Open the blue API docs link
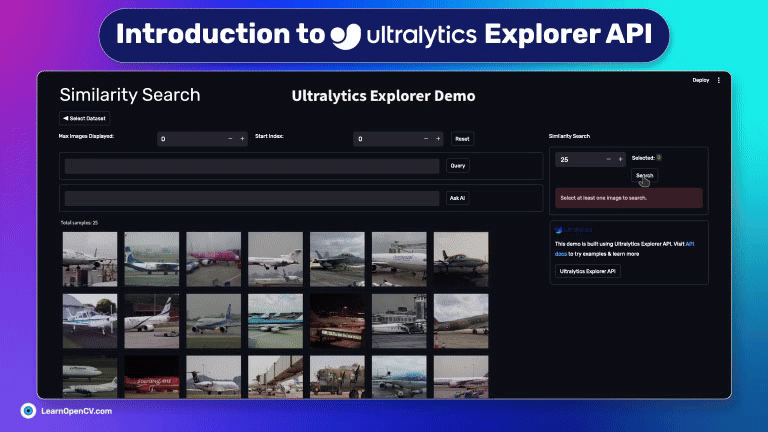 [x=689, y=244]
